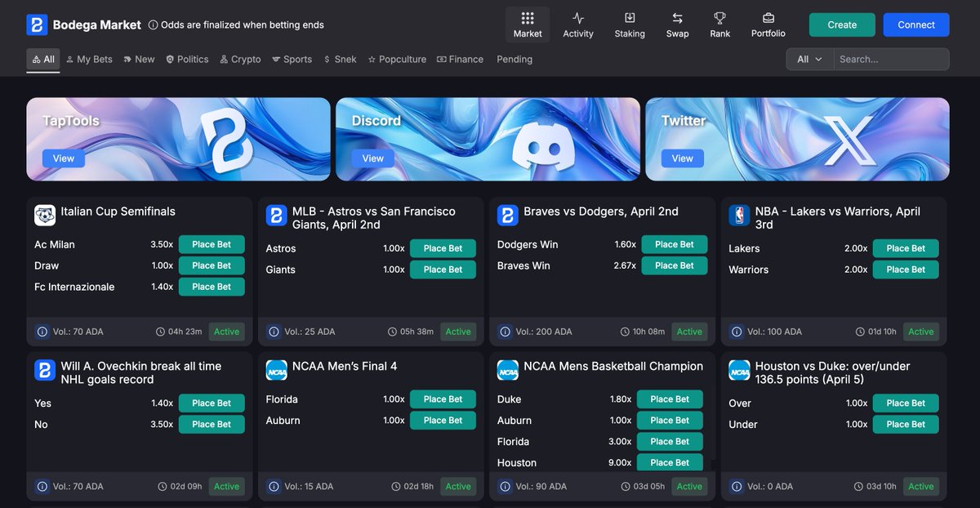Open the Activity pulse icon
This screenshot has width=980, height=508.
click(578, 18)
